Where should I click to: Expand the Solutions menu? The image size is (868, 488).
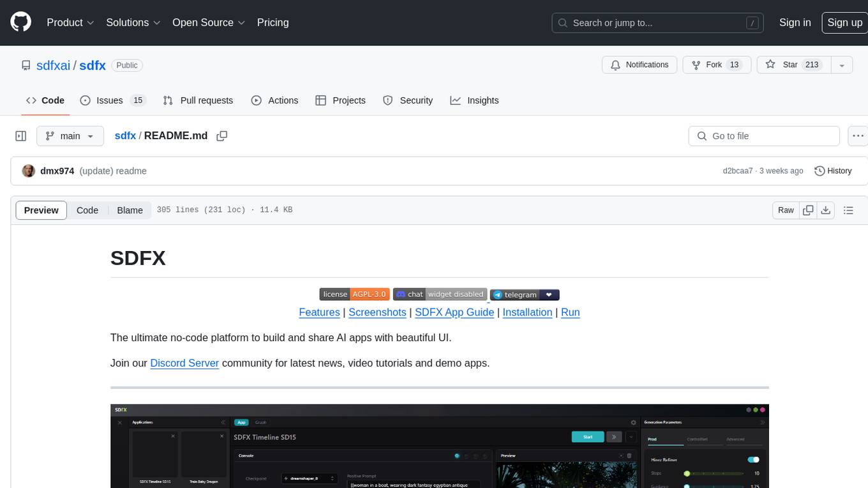click(x=133, y=22)
